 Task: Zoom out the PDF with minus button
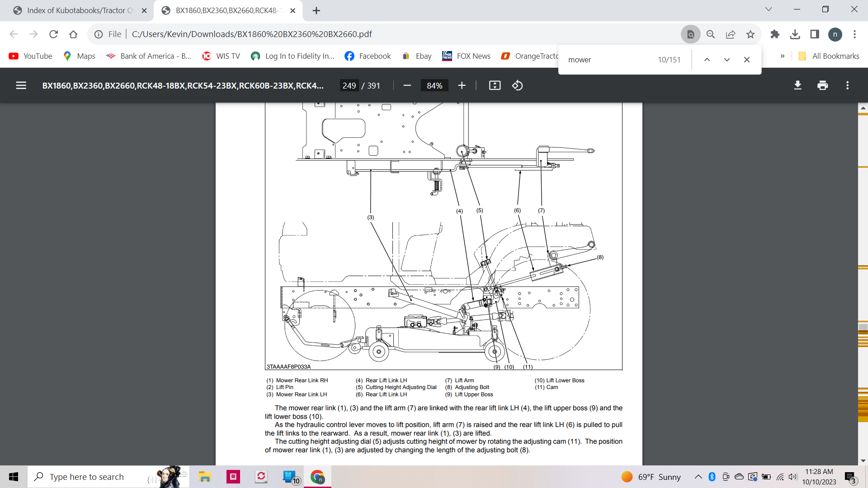[407, 85]
